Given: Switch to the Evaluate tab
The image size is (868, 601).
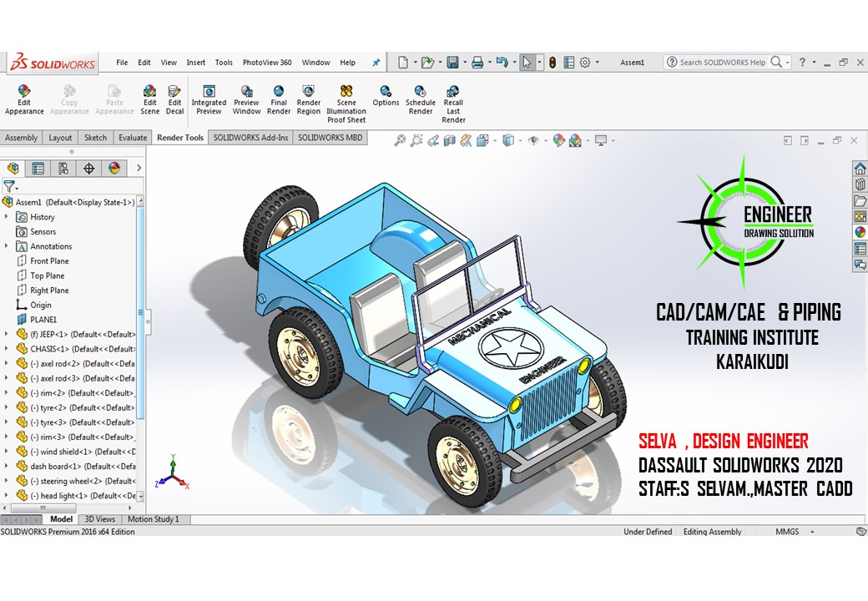Looking at the screenshot, I should pos(133,138).
